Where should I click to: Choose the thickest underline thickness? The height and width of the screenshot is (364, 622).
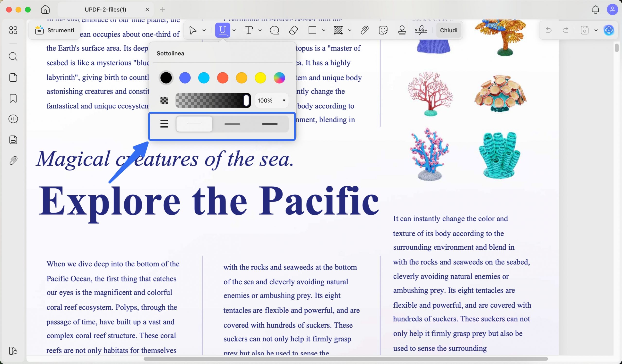(x=270, y=124)
